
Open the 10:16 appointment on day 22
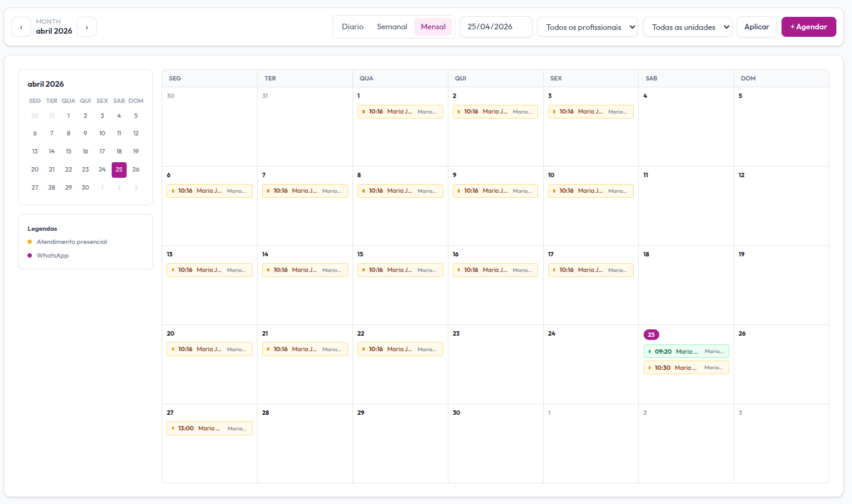(x=400, y=349)
